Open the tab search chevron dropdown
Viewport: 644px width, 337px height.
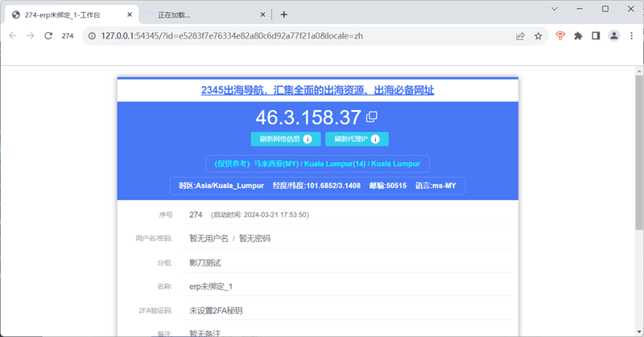(x=555, y=9)
